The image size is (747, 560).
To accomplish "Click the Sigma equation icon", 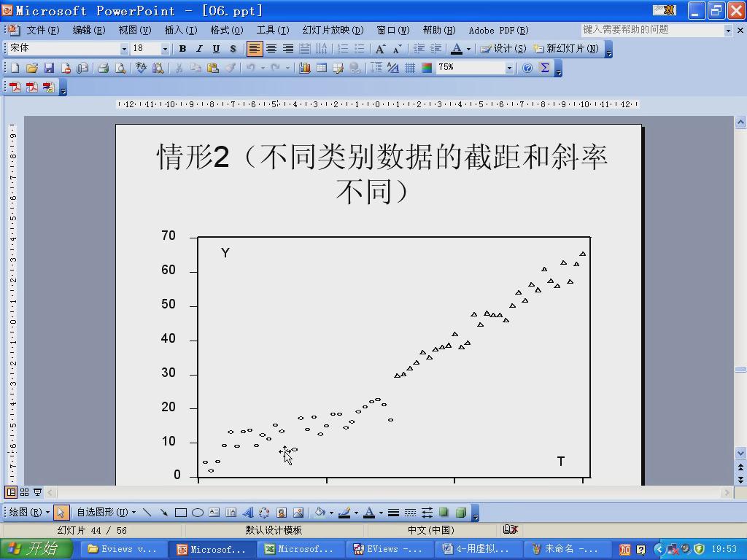I will [x=544, y=68].
